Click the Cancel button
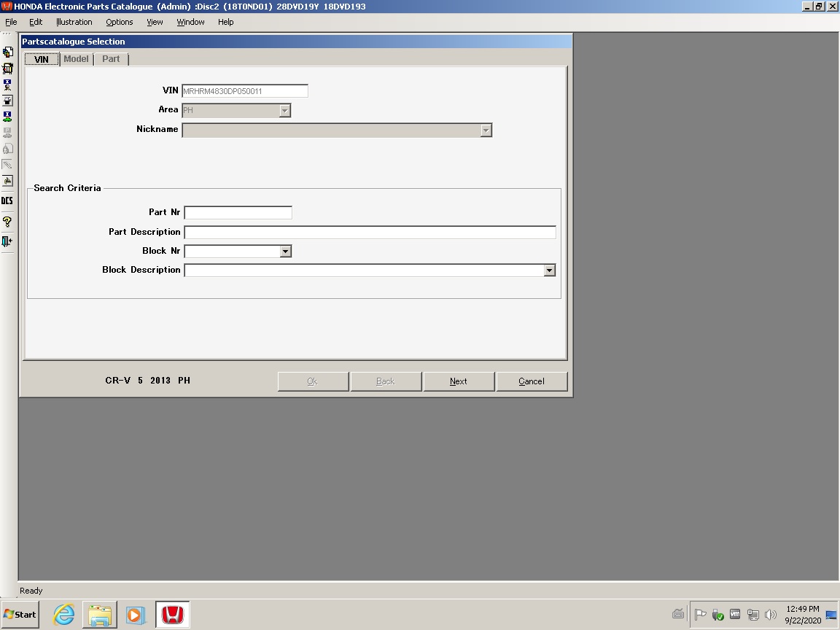 click(x=531, y=381)
